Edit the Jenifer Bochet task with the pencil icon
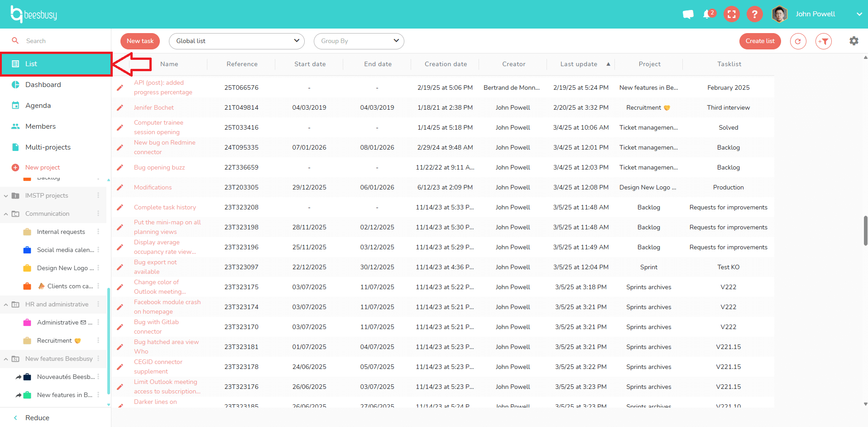The width and height of the screenshot is (868, 427). click(x=120, y=107)
